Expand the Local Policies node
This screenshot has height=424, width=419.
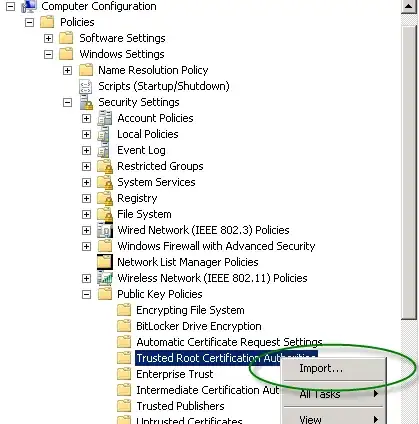(x=86, y=134)
